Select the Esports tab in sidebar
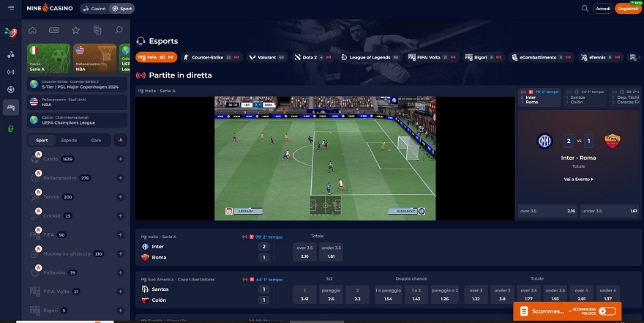The height and width of the screenshot is (323, 644). (69, 140)
